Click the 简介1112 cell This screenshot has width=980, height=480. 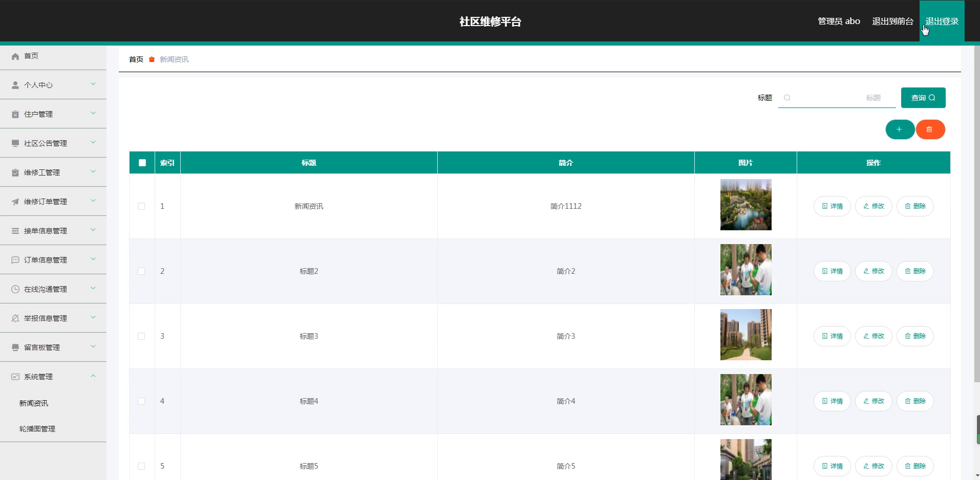(566, 206)
